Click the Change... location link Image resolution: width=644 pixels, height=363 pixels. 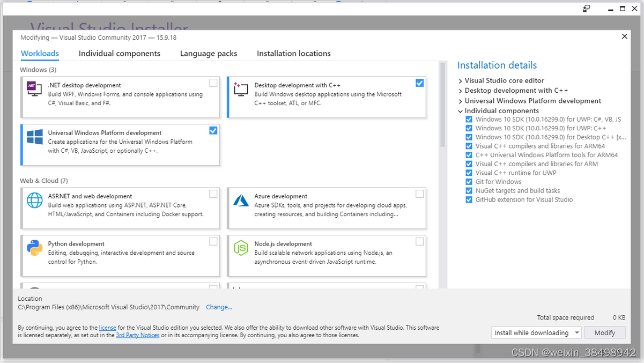(219, 307)
